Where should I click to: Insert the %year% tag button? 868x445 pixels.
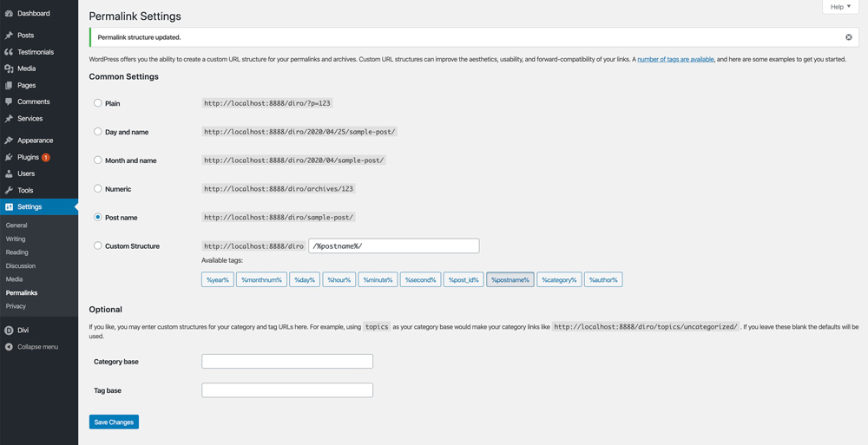click(218, 279)
